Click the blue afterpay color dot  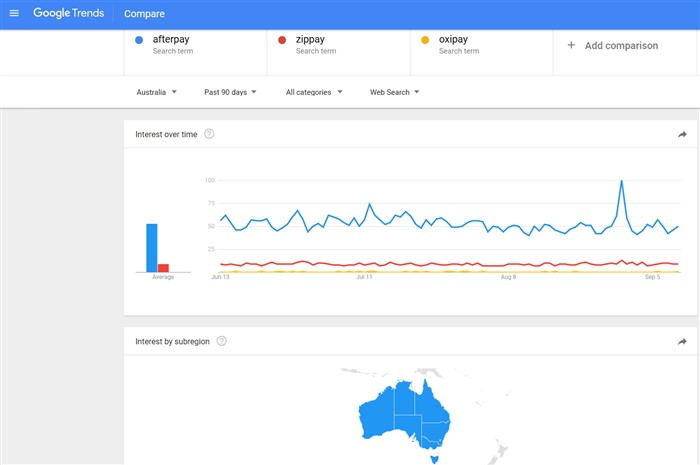click(x=139, y=40)
